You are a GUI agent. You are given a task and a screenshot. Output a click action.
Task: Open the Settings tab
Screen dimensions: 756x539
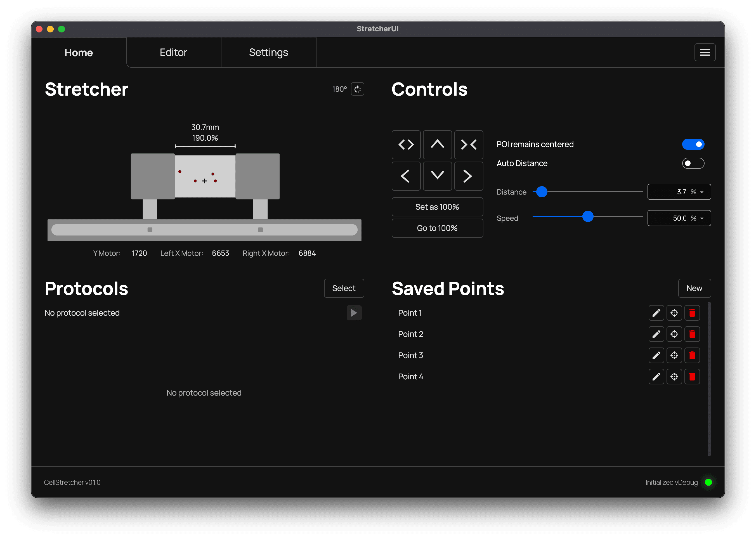pos(268,53)
